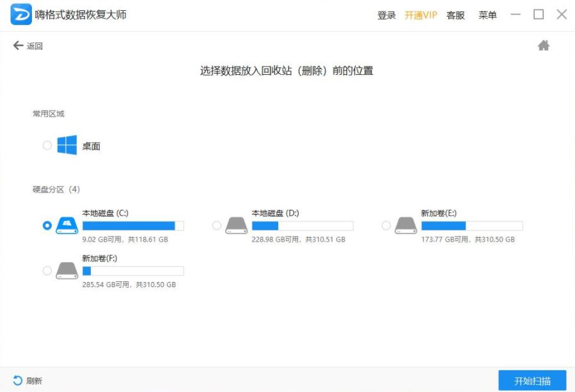
Task: Click the 硬盘分区 (4) heading
Action: (x=56, y=189)
